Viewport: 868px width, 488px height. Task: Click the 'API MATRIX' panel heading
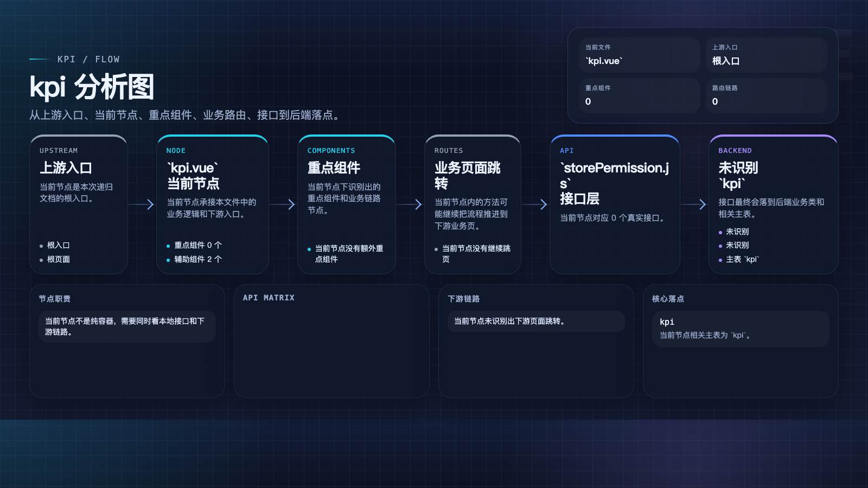pos(269,298)
